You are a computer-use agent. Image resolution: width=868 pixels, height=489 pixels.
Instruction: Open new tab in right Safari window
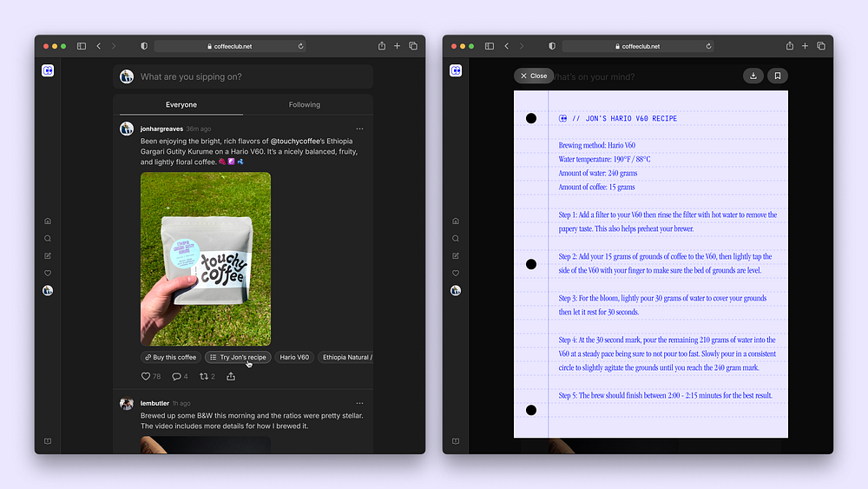click(805, 46)
